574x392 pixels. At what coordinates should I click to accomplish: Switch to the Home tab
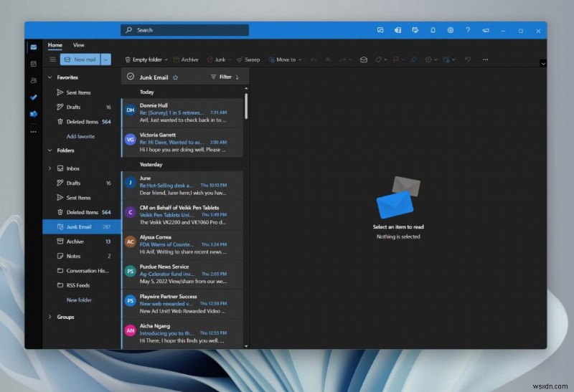tap(55, 45)
